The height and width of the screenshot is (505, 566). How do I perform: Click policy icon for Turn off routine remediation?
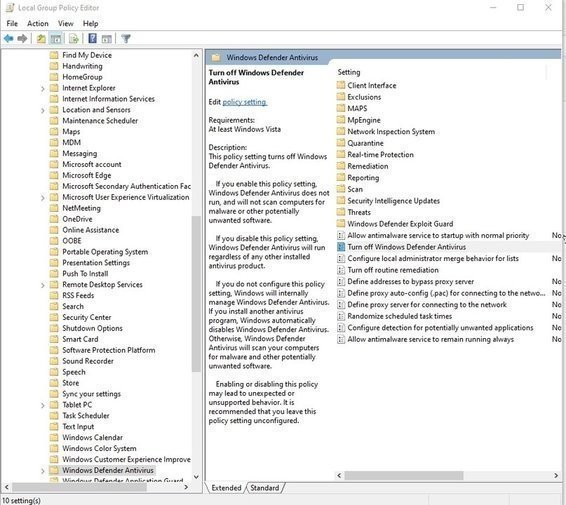tap(341, 270)
